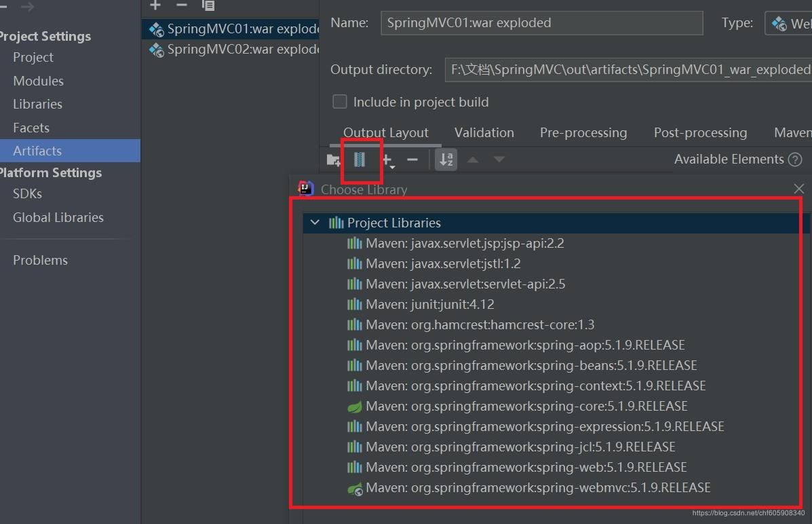
Task: Move selected layout element down
Action: click(499, 159)
